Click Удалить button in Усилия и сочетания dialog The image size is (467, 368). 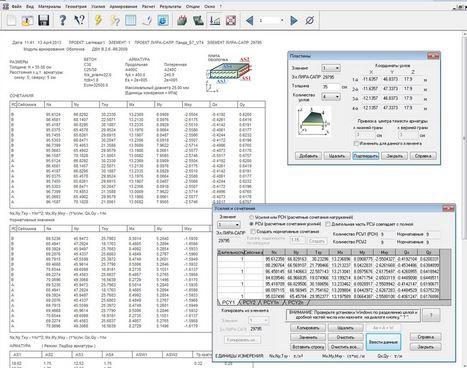345,328
